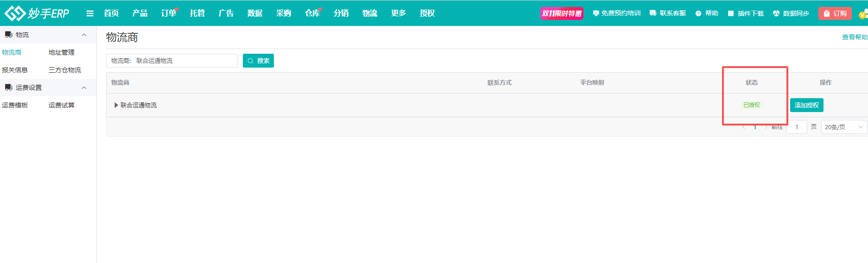The height and width of the screenshot is (263, 868).
Task: Click the truck icon beside 运费设置 section
Action: (9, 88)
